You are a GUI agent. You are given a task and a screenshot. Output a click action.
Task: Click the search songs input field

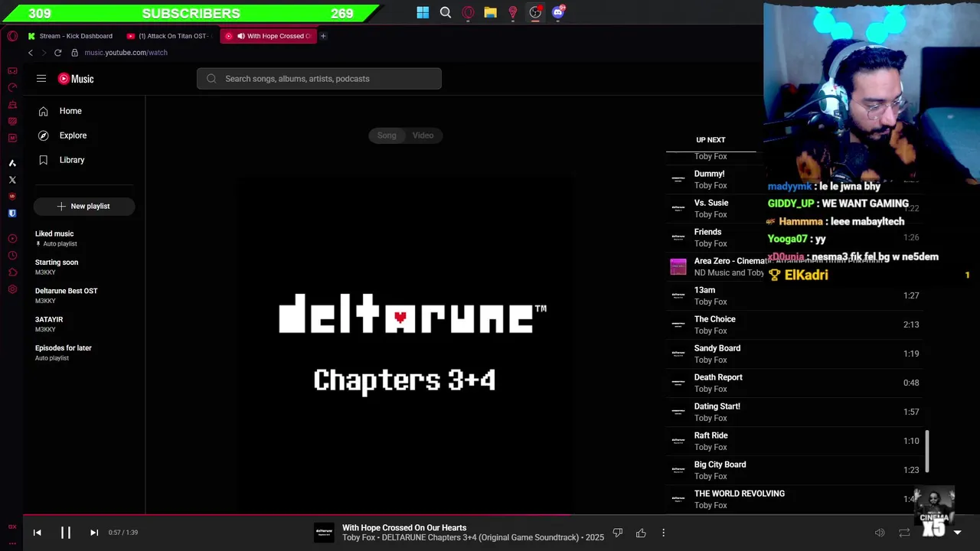point(319,78)
